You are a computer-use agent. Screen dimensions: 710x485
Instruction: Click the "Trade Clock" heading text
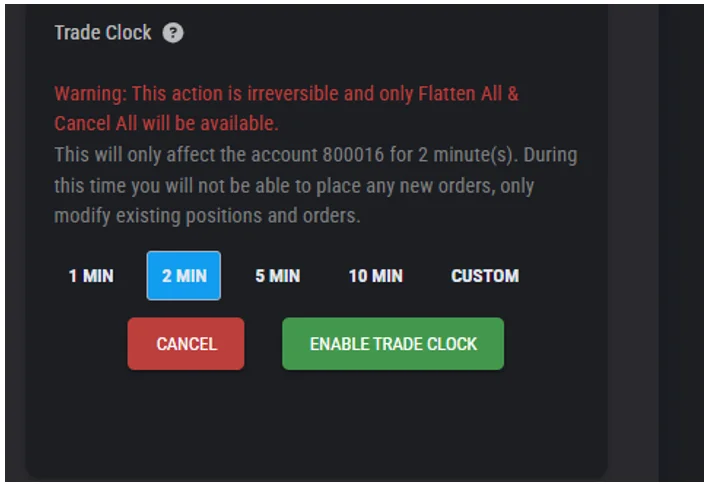click(x=102, y=33)
